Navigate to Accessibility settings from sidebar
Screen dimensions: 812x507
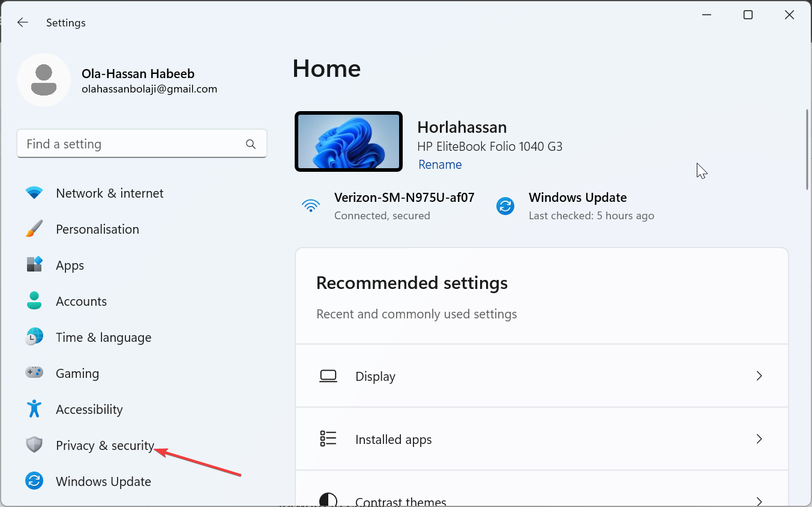tap(89, 409)
